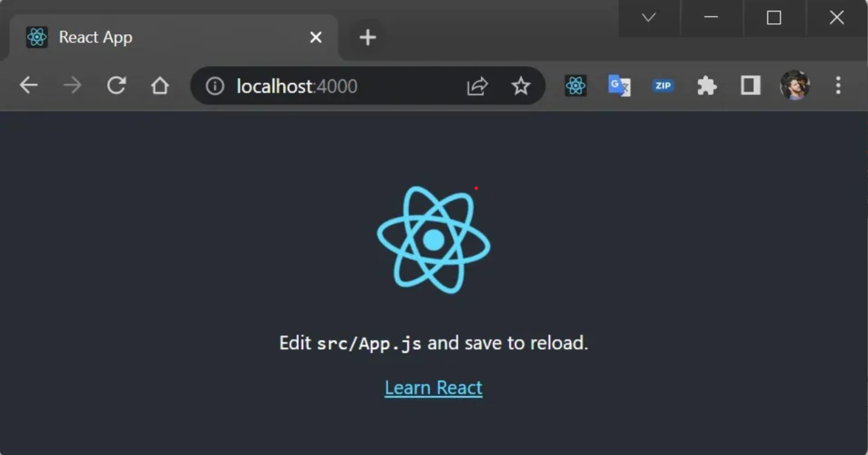This screenshot has width=868, height=455.
Task: Click the React favicon on the tab
Action: 37,37
